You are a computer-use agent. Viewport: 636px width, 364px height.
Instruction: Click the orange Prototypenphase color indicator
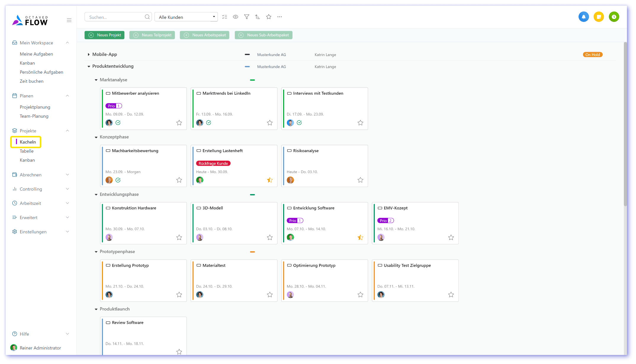(x=252, y=252)
